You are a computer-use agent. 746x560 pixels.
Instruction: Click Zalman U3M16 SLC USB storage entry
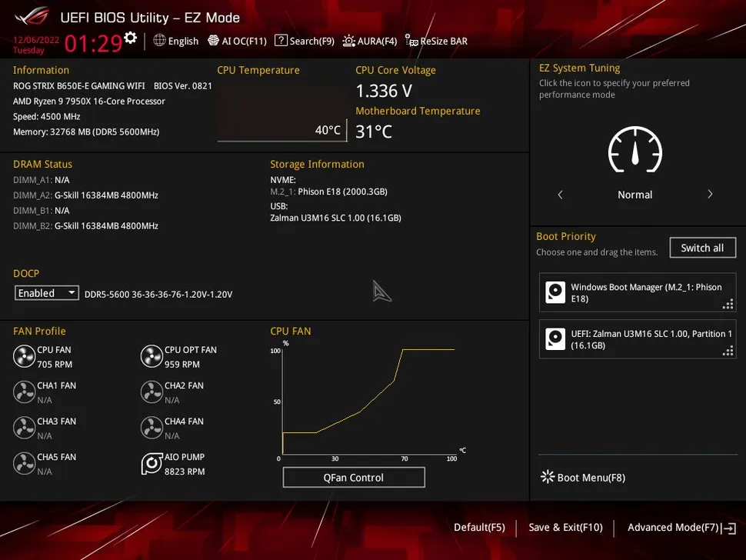coord(336,218)
